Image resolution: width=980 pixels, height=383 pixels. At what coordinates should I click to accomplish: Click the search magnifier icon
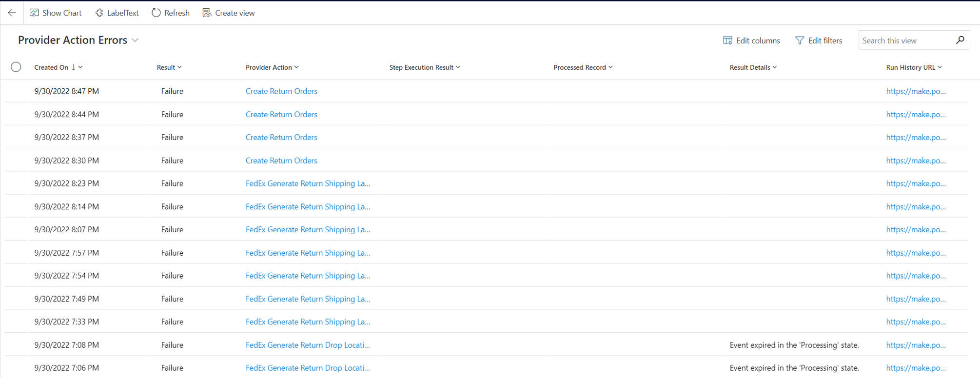(960, 40)
